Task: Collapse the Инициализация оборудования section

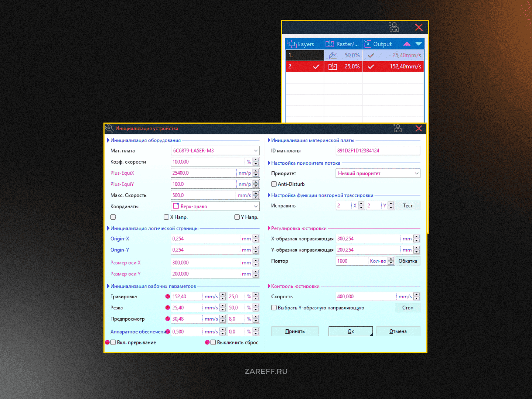Action: [x=108, y=140]
